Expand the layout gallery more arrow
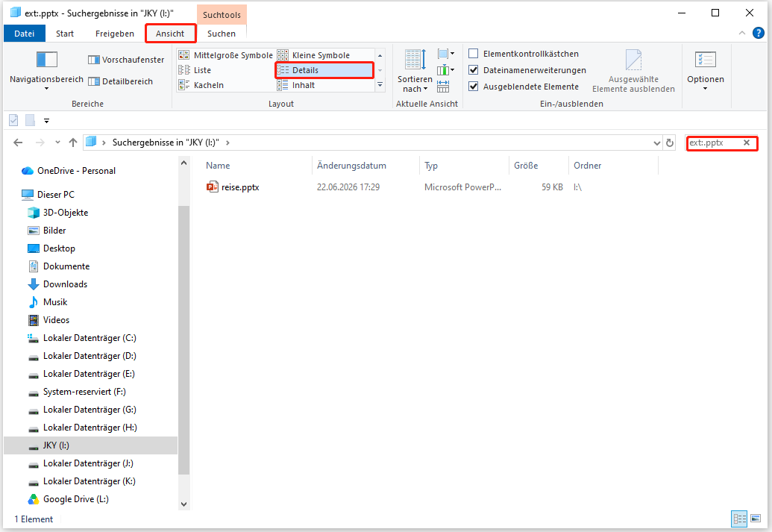 (380, 85)
